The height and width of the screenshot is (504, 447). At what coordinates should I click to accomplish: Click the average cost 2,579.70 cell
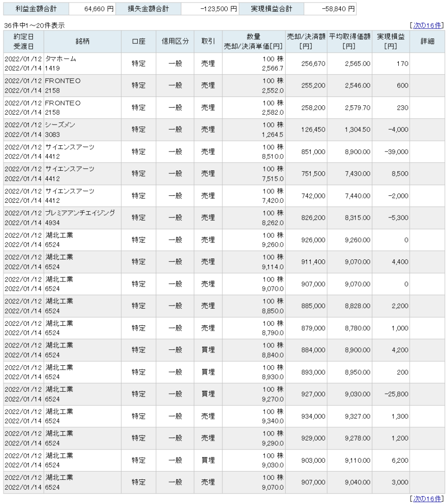350,108
